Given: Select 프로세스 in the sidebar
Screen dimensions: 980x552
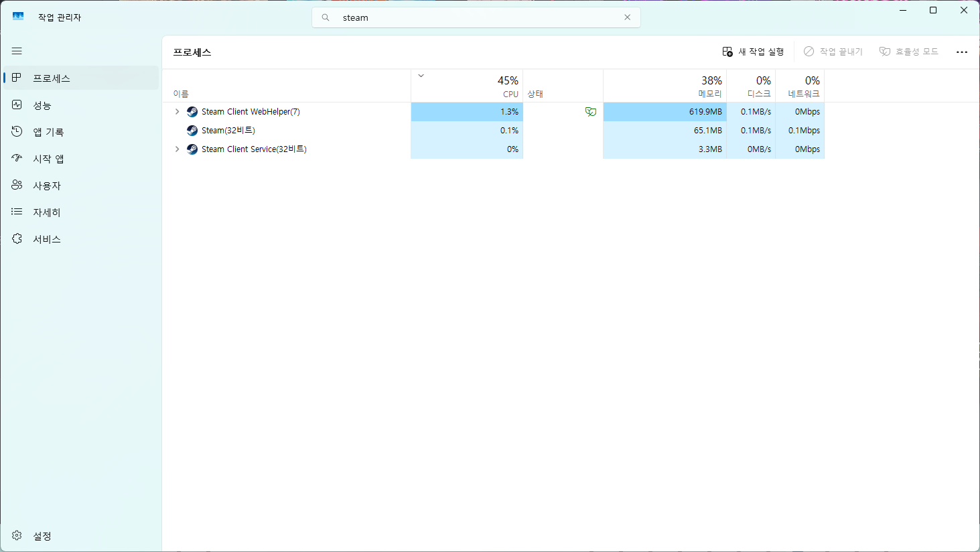Looking at the screenshot, I should (x=81, y=78).
